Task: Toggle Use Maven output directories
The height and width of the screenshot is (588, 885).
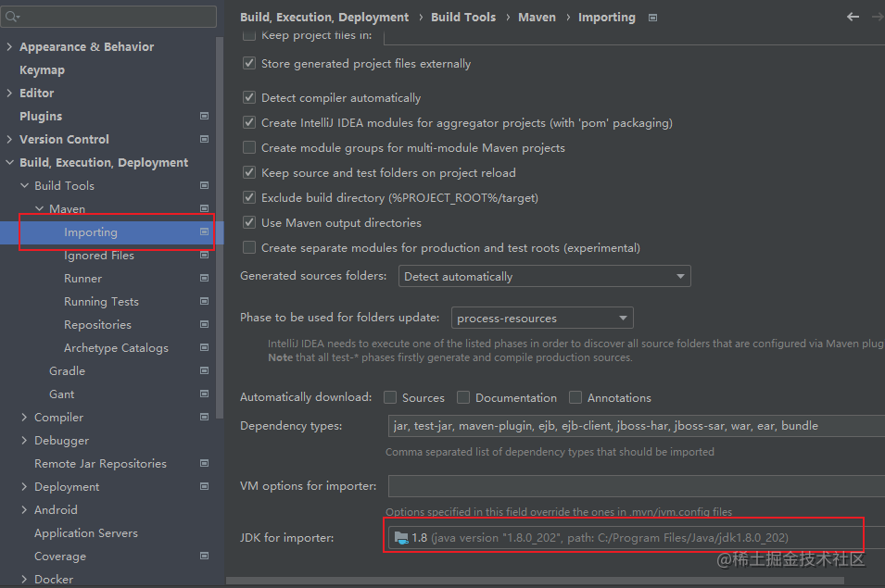Action: click(249, 222)
